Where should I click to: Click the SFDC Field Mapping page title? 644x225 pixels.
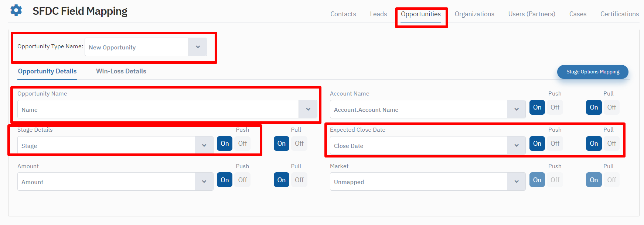(80, 11)
